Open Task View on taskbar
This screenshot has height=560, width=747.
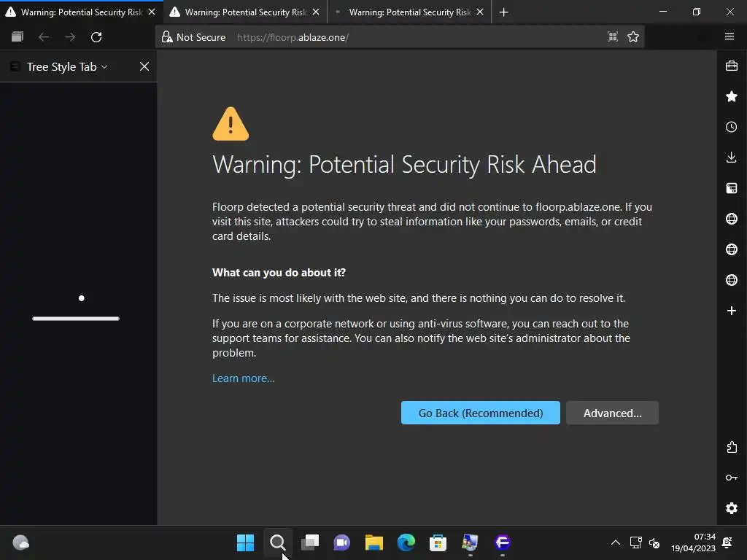[309, 542]
